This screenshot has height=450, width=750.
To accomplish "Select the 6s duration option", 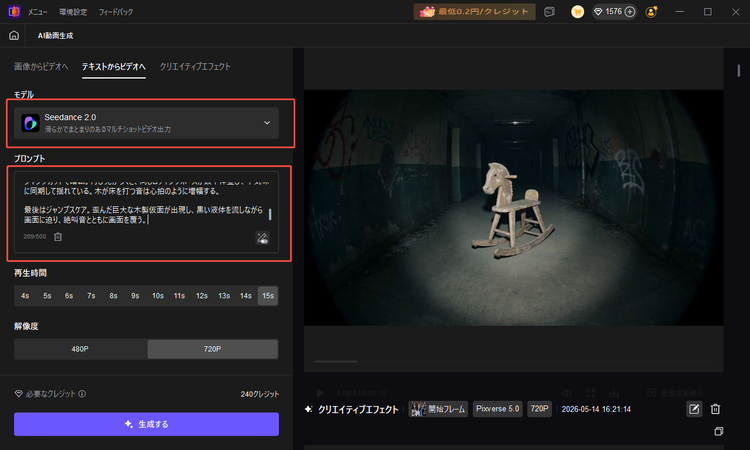I will pos(69,296).
